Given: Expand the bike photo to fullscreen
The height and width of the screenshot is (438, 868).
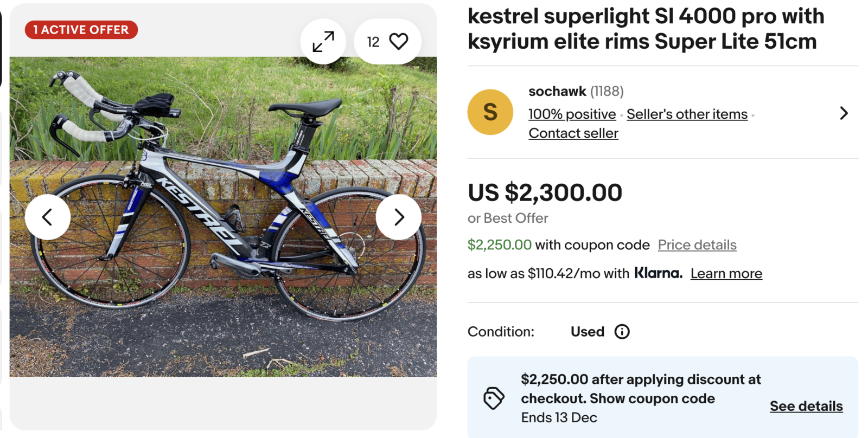Looking at the screenshot, I should pyautogui.click(x=323, y=42).
